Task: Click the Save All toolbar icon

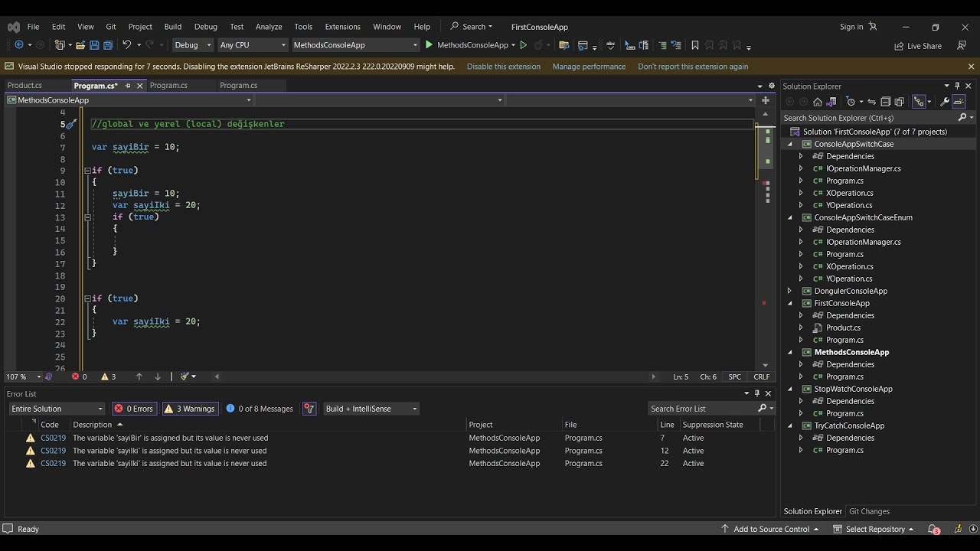Action: [x=108, y=45]
